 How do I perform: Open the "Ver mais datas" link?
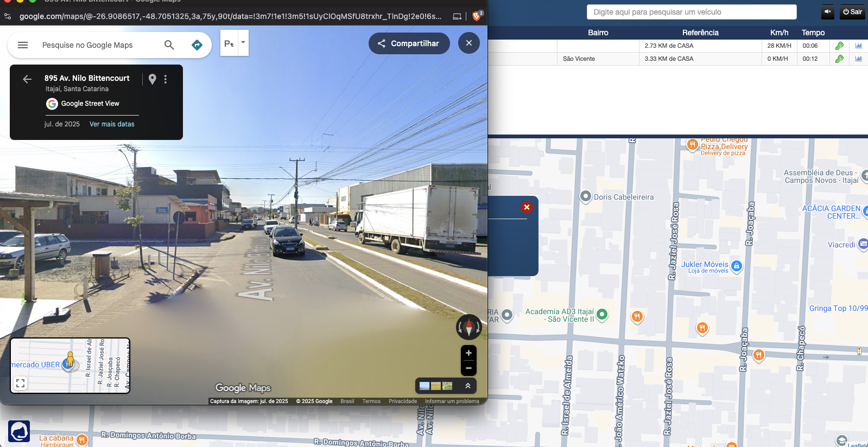(112, 124)
